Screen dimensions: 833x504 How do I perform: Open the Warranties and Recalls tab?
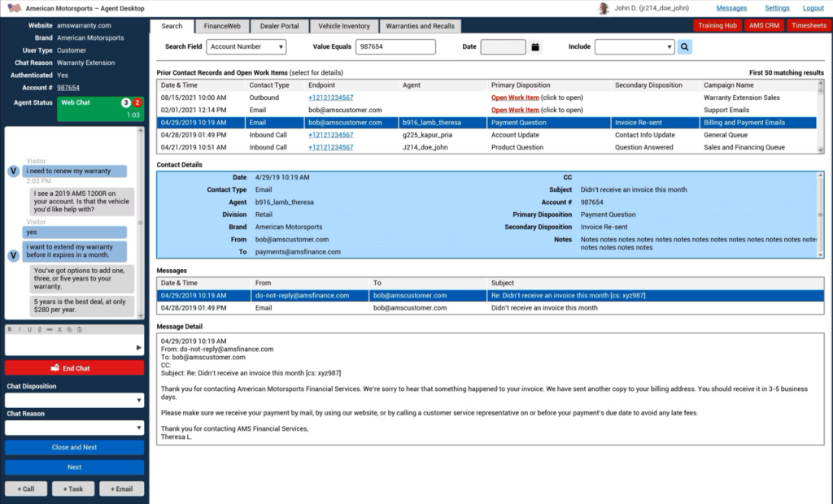coord(421,26)
